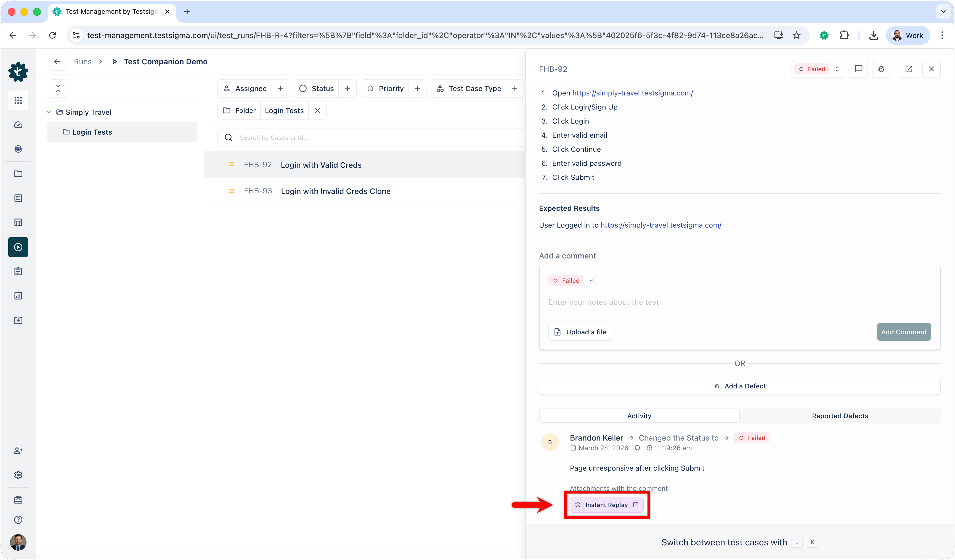Viewport: 955px width, 560px height.
Task: Select the Activity tab
Action: (x=639, y=416)
